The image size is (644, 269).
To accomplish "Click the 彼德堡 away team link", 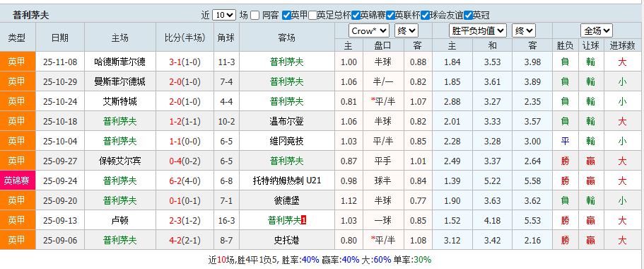I will (x=287, y=200).
